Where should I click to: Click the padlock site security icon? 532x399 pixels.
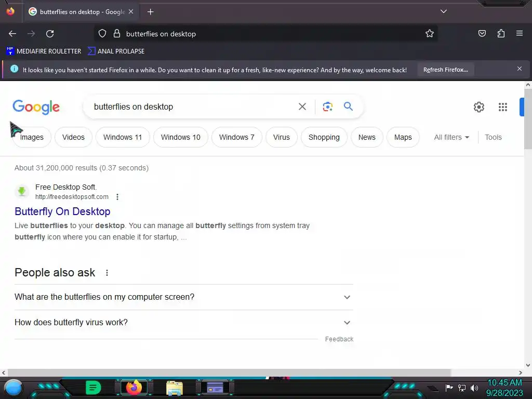[117, 34]
